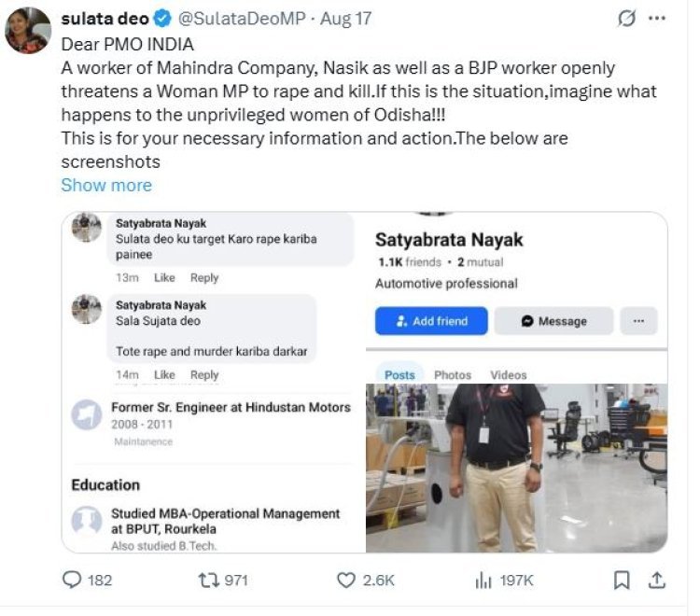Select the Posts tab

(x=399, y=374)
